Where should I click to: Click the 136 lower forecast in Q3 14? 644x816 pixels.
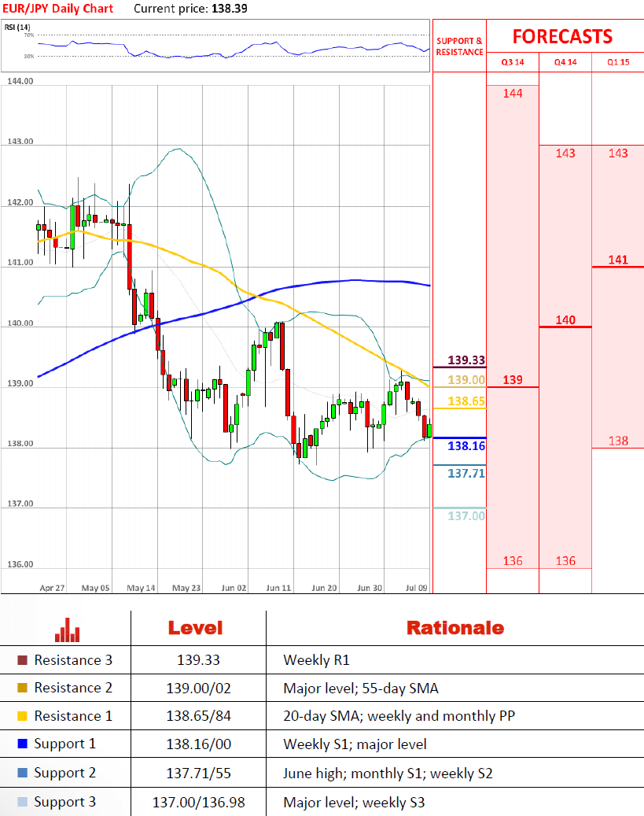(513, 560)
